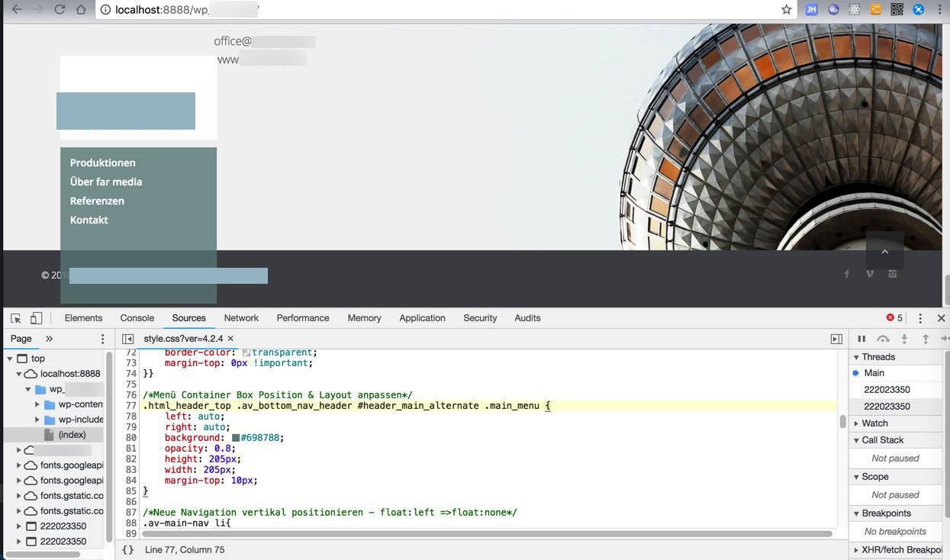The width and height of the screenshot is (950, 560).
Task: Open the Security tab
Action: (480, 318)
